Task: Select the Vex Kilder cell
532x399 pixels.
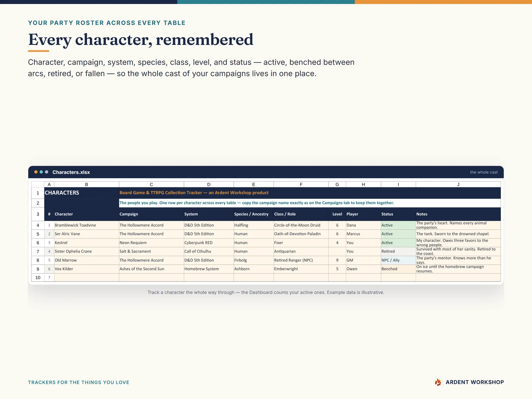Action: (x=86, y=269)
